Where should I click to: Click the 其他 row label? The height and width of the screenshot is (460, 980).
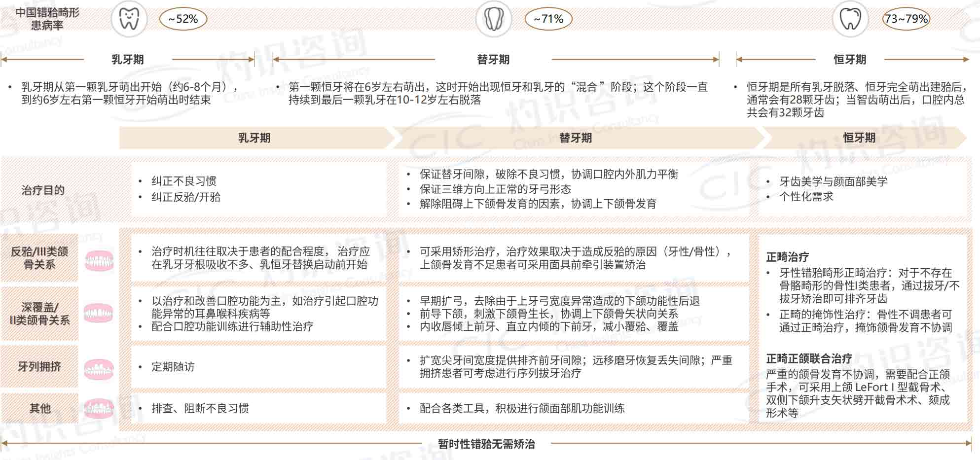[40, 408]
